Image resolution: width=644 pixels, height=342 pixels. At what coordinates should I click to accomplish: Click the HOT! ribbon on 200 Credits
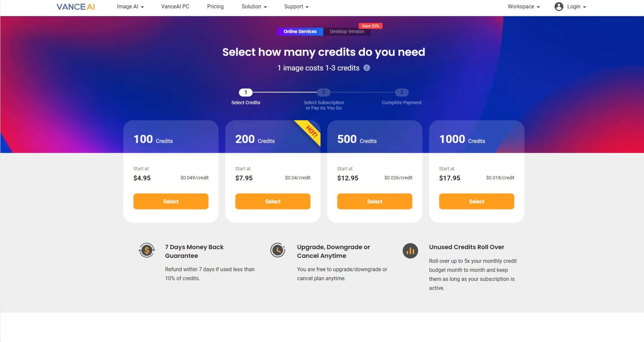[312, 132]
